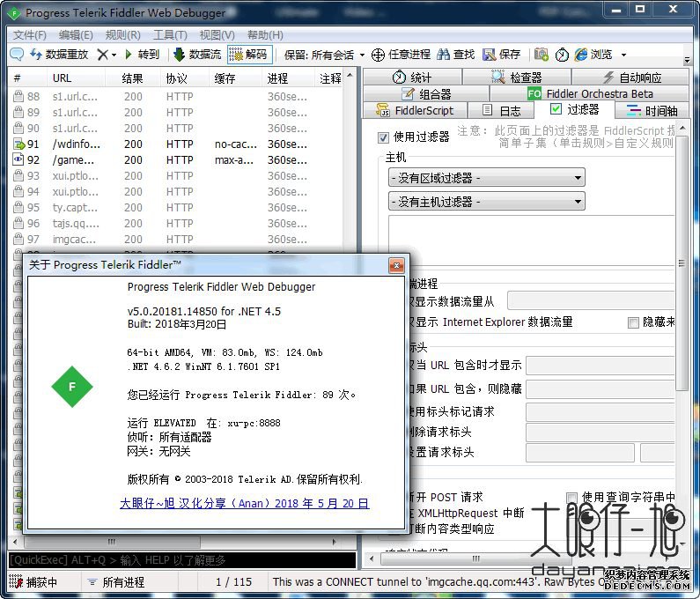Open the remove sessions dropdown arrow
This screenshot has width=700, height=599.
[114, 55]
